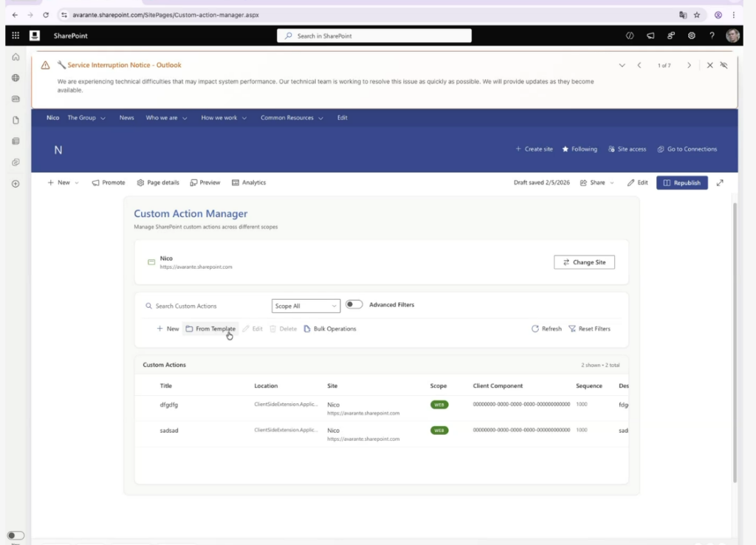Click the Change Site button
The image size is (756, 545).
click(x=584, y=262)
